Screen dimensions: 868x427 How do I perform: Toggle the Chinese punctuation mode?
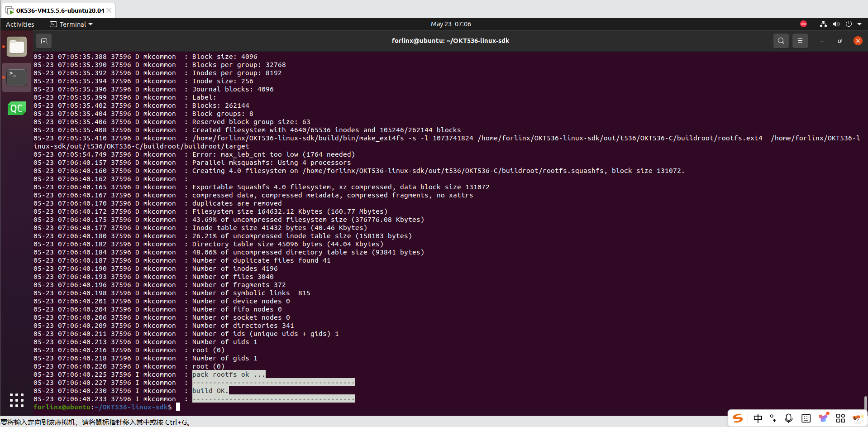(773, 418)
